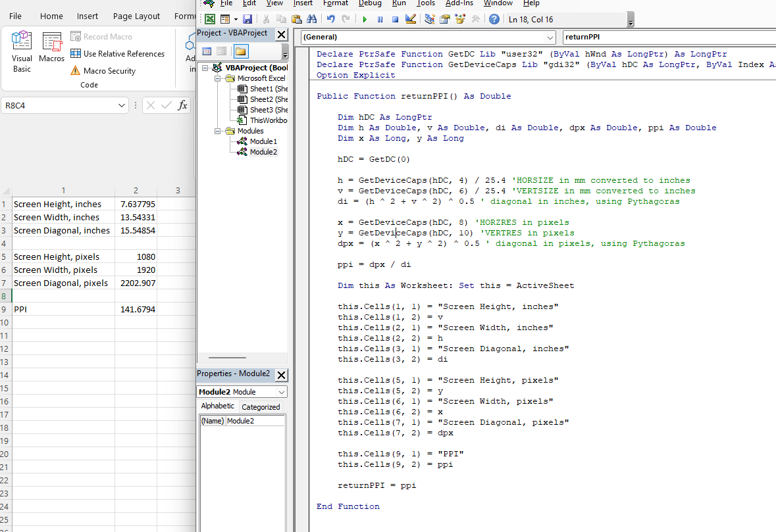Image resolution: width=776 pixels, height=532 pixels.
Task: Click the Break pause icon
Action: coord(380,19)
